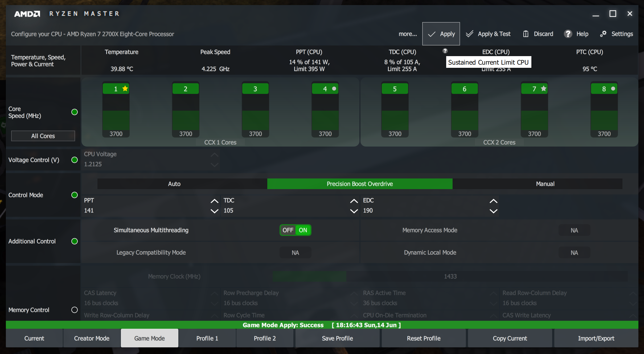The width and height of the screenshot is (644, 354).
Task: Click Copy Current button
Action: tap(510, 338)
